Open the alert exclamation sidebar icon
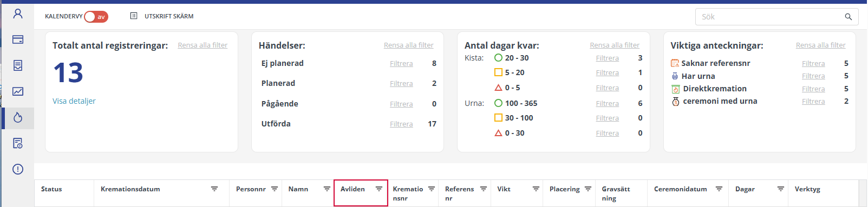 click(x=18, y=169)
